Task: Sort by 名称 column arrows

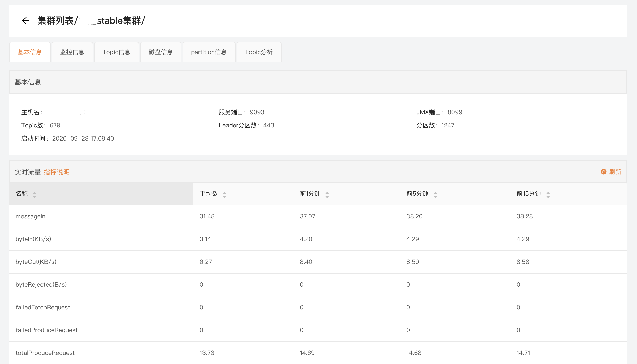Action: click(x=34, y=194)
